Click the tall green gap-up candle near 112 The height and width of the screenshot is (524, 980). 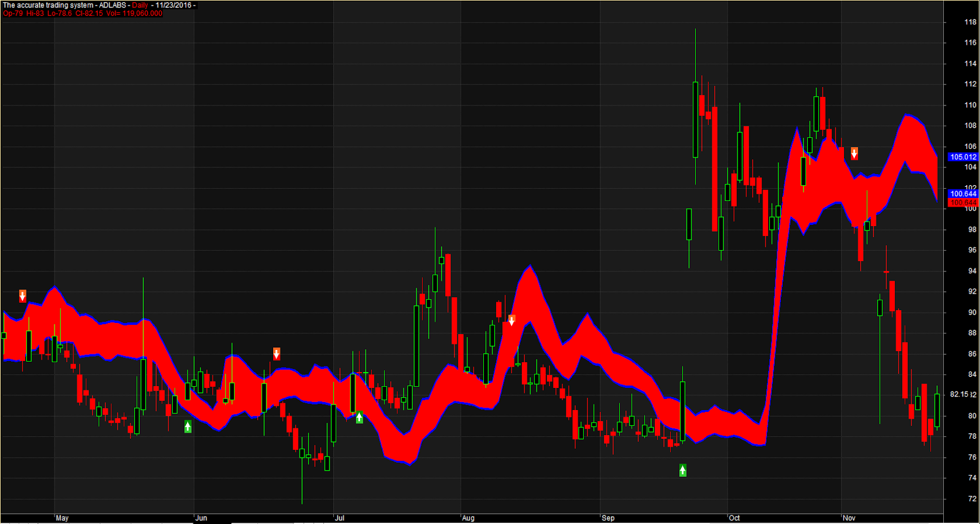695,120
